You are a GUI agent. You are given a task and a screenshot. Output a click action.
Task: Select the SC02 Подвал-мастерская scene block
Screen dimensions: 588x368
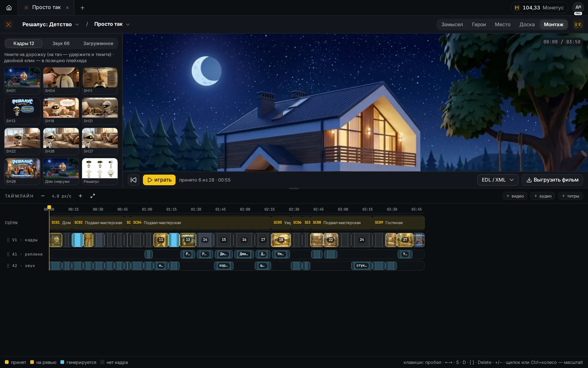point(98,223)
